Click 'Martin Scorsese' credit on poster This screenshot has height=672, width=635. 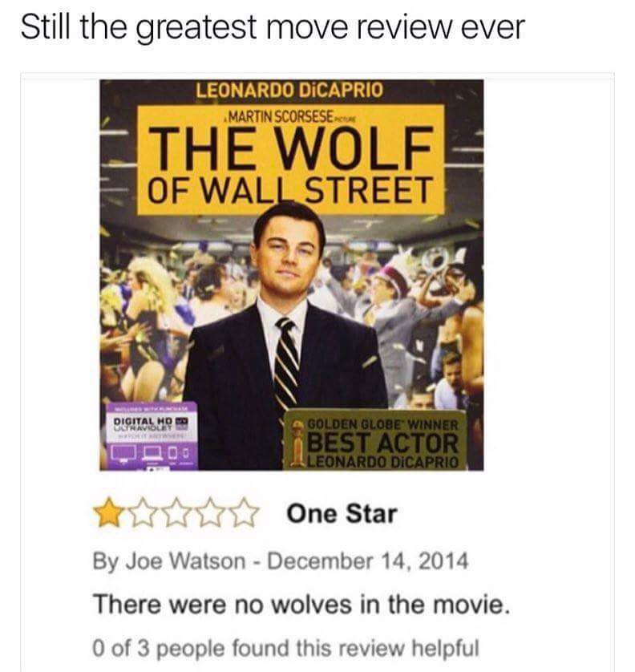pyautogui.click(x=281, y=116)
